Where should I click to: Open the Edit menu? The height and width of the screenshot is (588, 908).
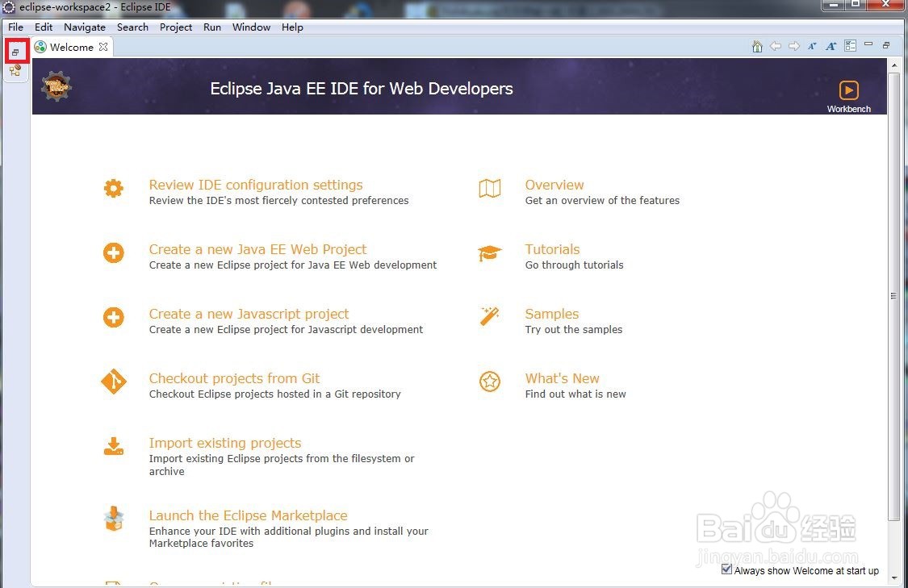click(44, 27)
